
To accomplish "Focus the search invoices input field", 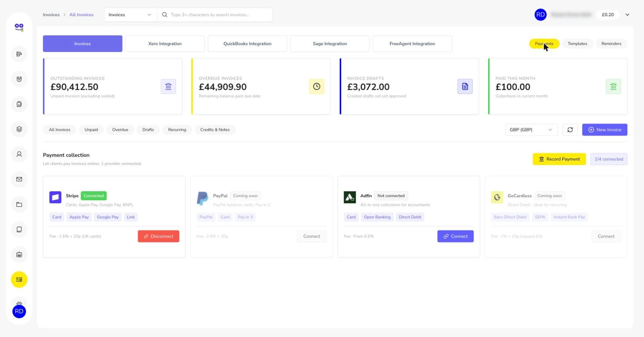I will 215,14.
